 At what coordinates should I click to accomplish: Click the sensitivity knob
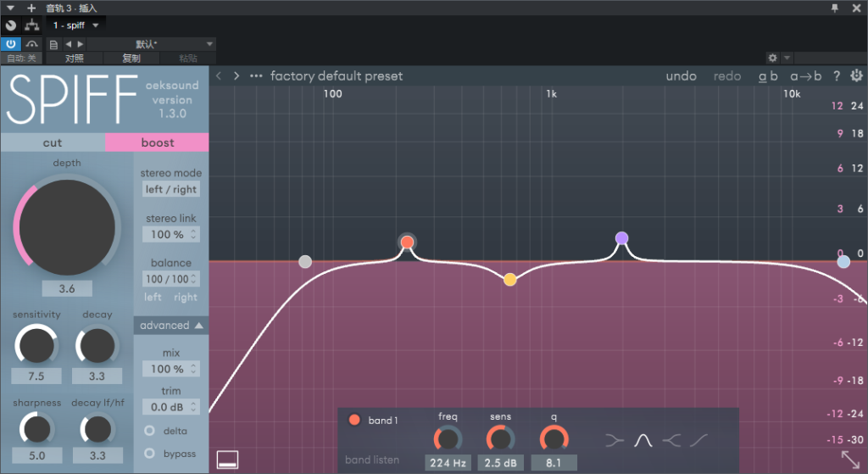[36, 345]
